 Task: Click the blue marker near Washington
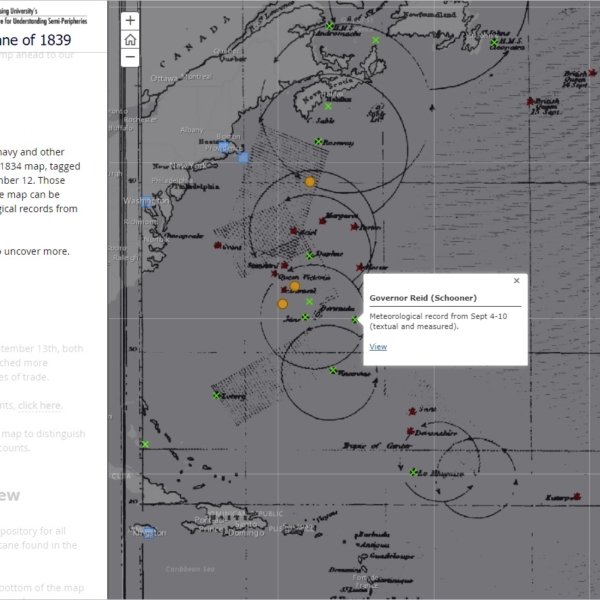pos(150,202)
